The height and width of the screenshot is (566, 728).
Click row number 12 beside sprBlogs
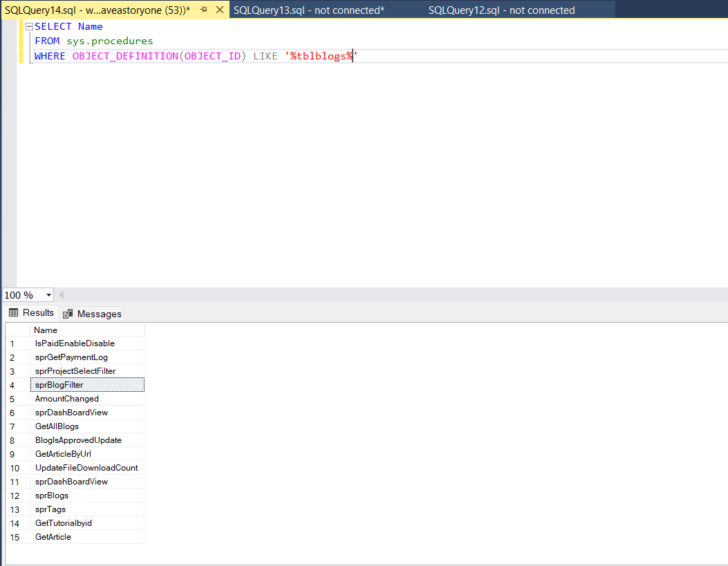15,496
